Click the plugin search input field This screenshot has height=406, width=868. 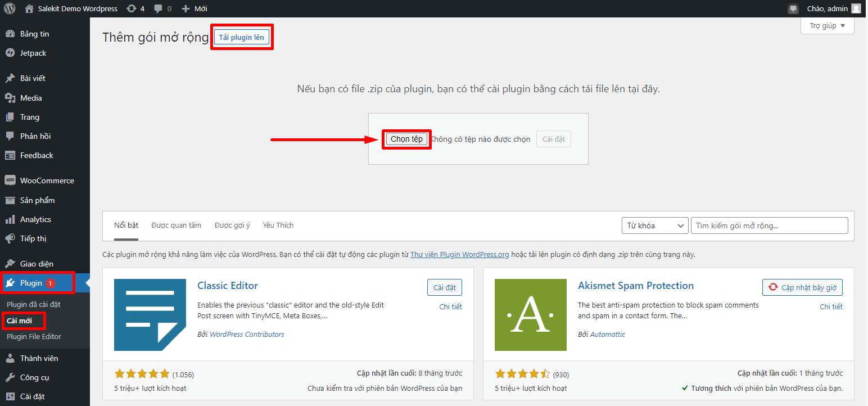point(768,225)
